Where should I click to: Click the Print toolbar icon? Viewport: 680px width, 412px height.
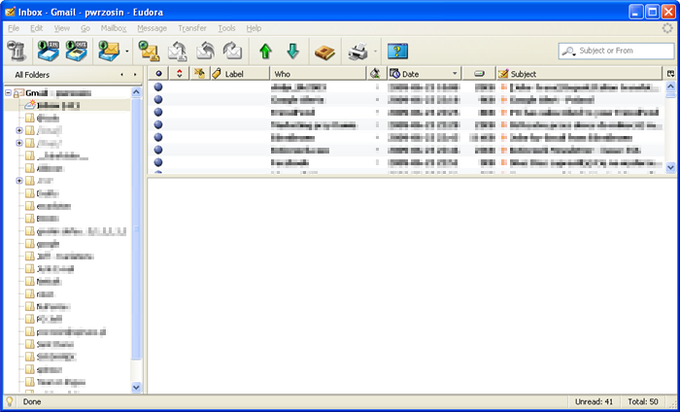tap(358, 52)
